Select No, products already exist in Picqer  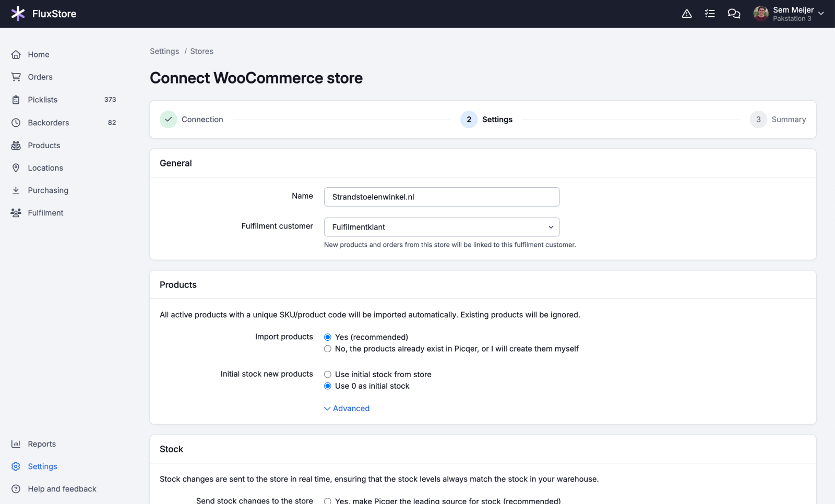pyautogui.click(x=328, y=349)
